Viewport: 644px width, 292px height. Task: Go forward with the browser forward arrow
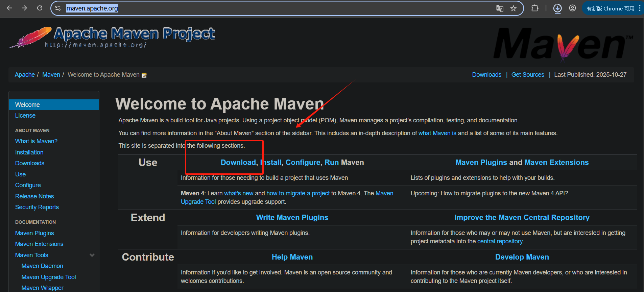click(24, 8)
